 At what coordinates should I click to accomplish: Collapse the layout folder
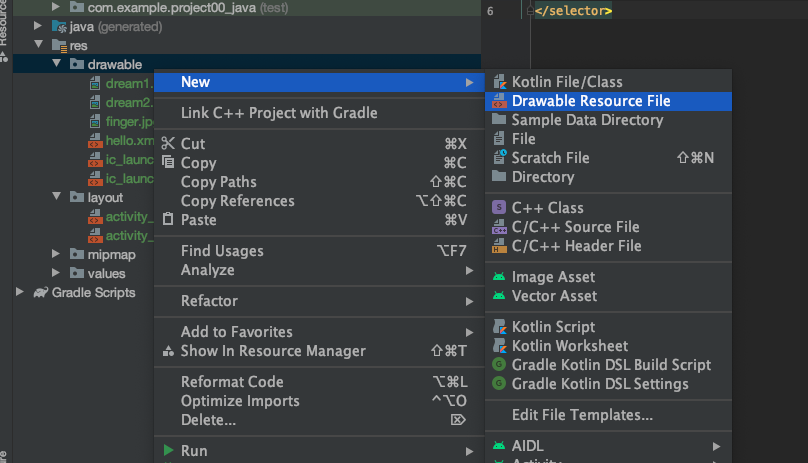57,196
